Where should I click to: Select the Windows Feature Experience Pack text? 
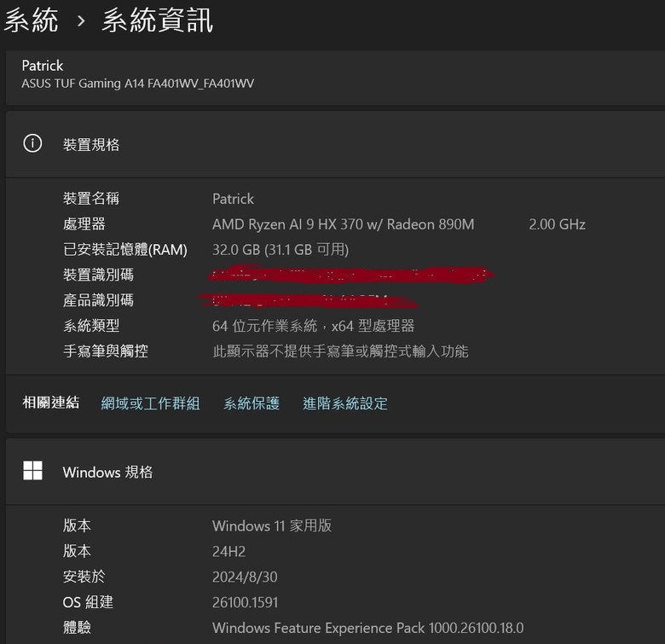368,628
